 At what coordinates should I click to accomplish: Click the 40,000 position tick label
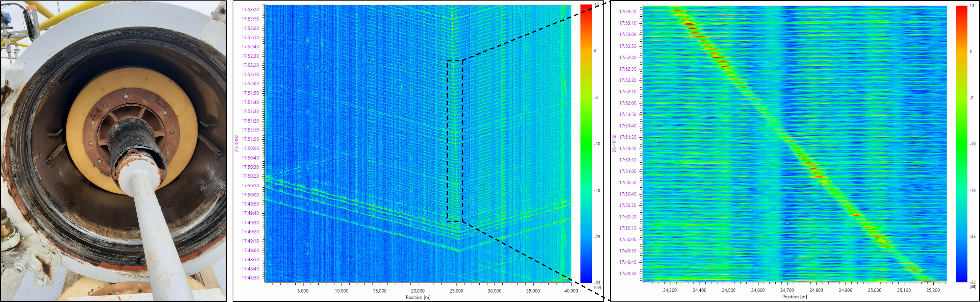click(x=571, y=291)
